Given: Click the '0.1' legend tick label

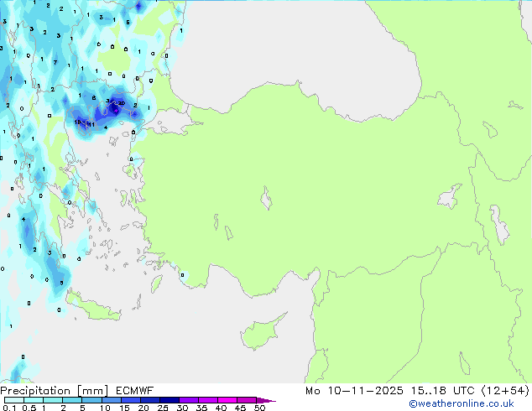Looking at the screenshot, I should coord(9,408).
